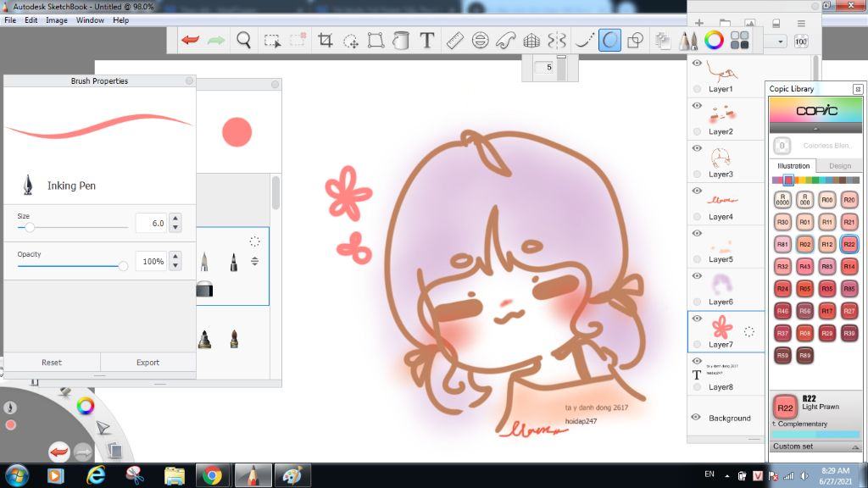Screen dimensions: 868x488
Task: Open the color wheel in corner lagoon
Action: [x=86, y=406]
